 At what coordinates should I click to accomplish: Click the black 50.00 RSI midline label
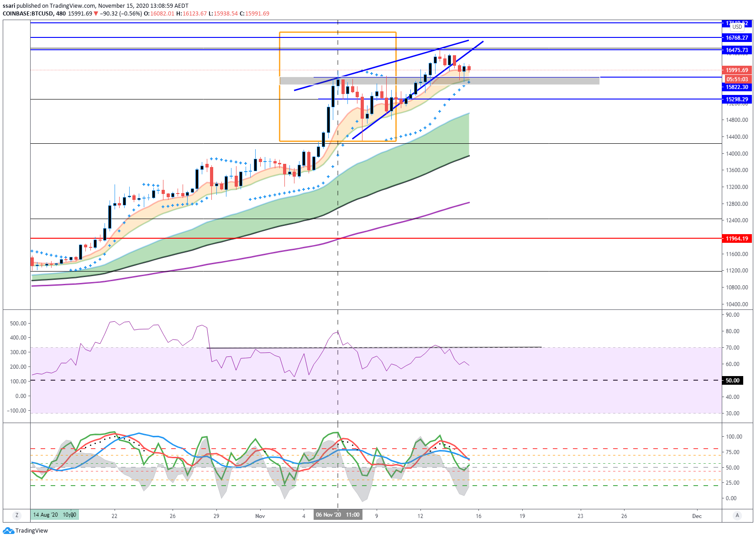(x=733, y=381)
